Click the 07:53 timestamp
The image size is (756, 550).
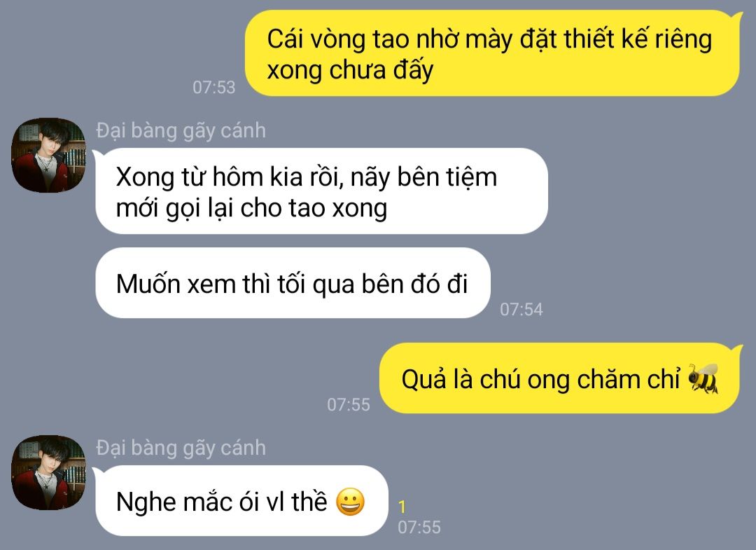tap(213, 88)
